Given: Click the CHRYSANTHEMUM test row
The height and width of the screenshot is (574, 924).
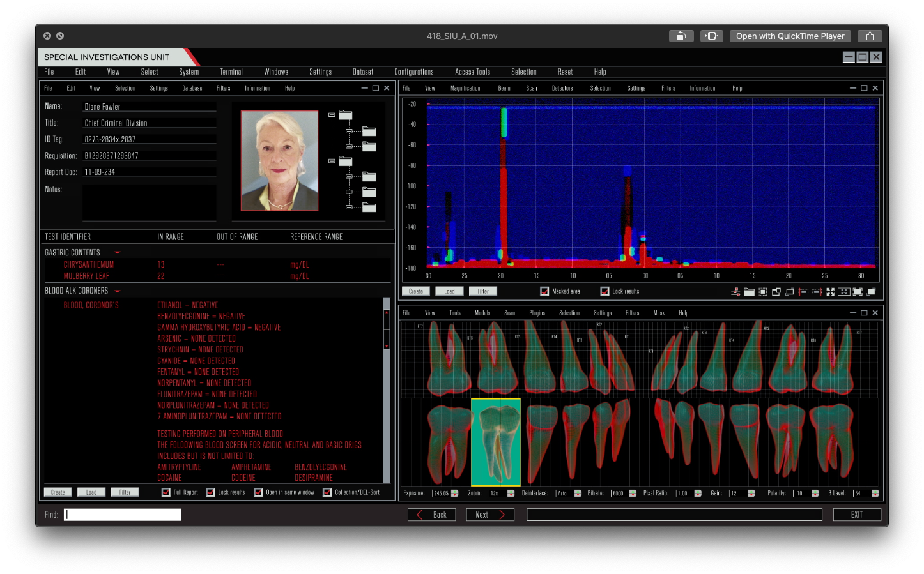Looking at the screenshot, I should click(217, 264).
